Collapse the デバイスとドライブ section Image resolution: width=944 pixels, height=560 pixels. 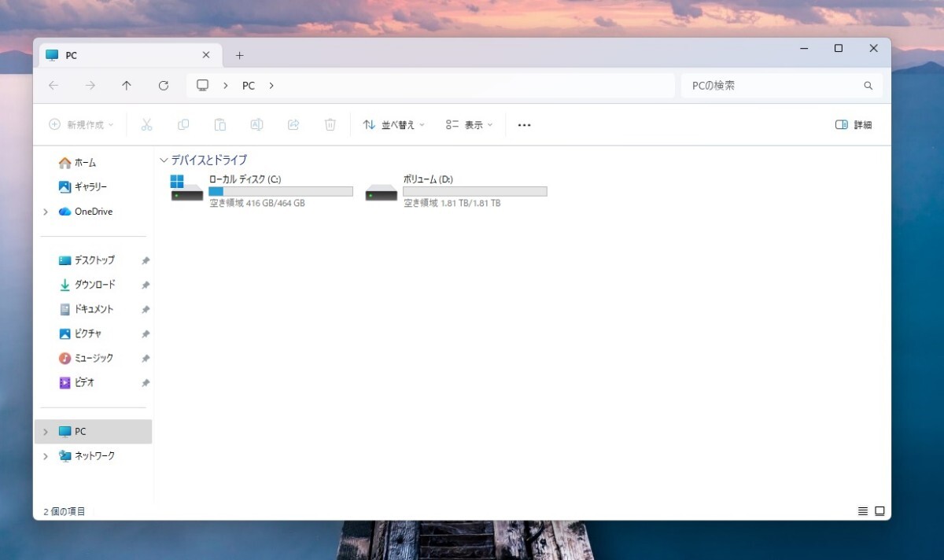pos(164,160)
